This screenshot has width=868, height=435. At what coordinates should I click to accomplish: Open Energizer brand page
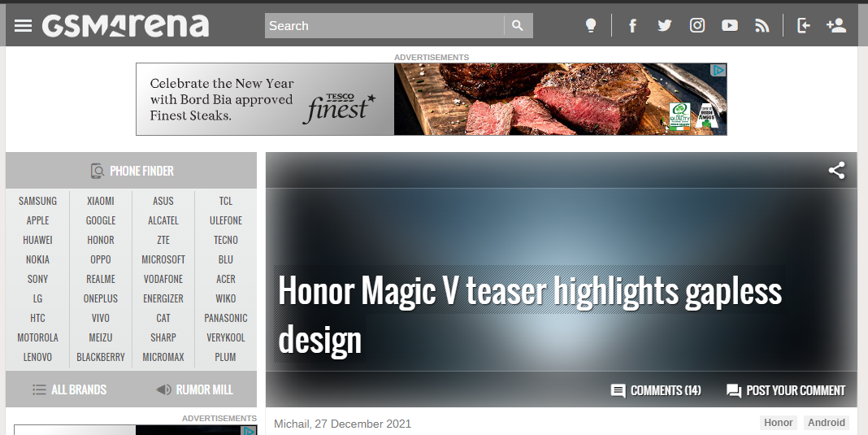point(163,298)
